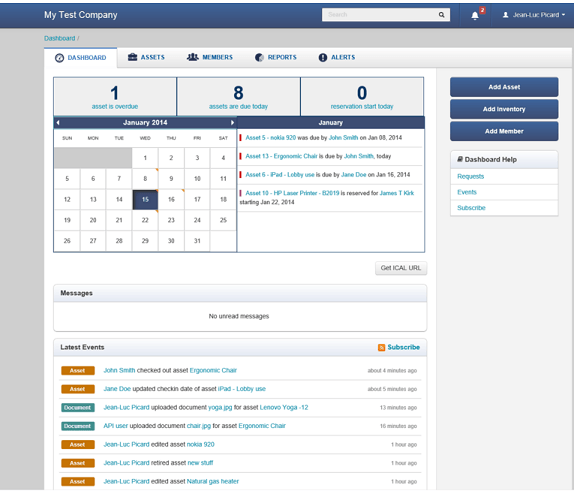Viewport: 574px width, 491px height.
Task: Click the API user link
Action: pos(116,426)
